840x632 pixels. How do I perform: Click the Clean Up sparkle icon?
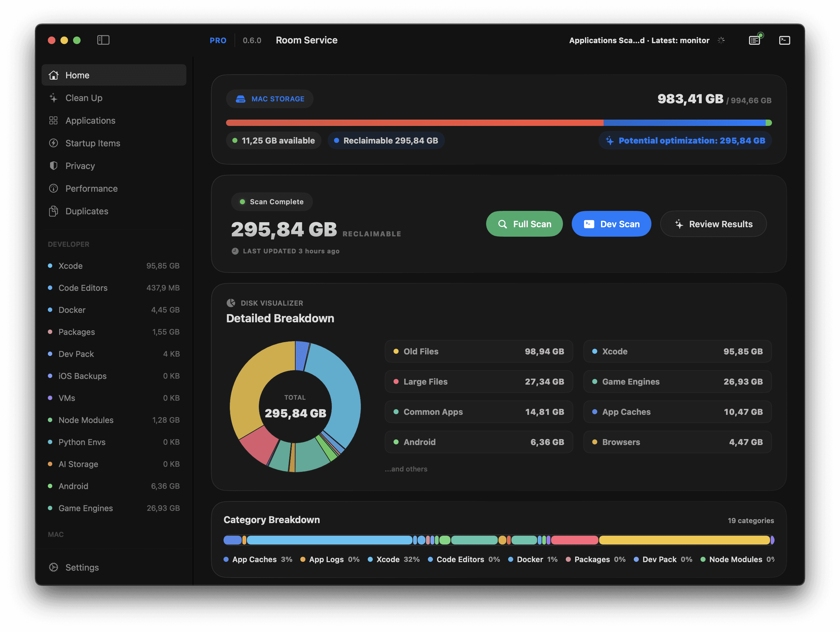click(x=54, y=98)
